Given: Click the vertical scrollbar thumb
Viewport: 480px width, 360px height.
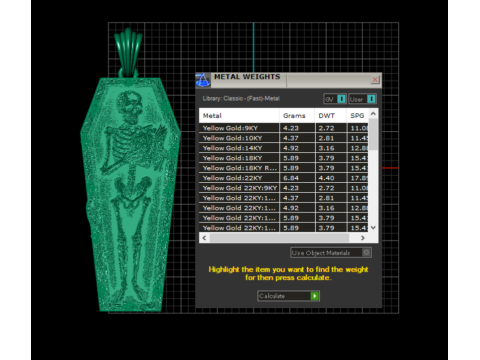Looking at the screenshot, I should (373, 134).
